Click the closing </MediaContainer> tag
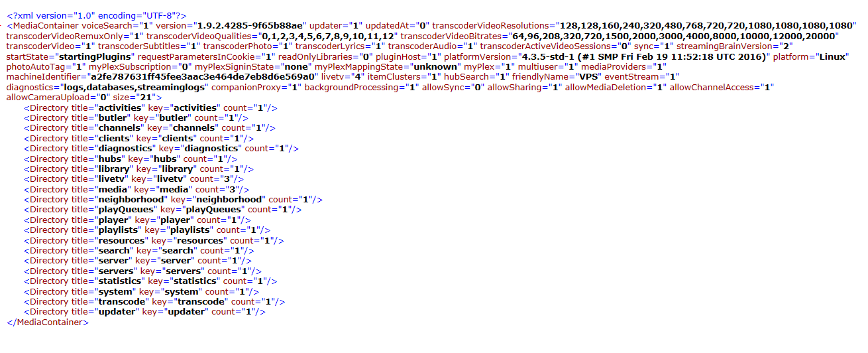 pyautogui.click(x=47, y=322)
